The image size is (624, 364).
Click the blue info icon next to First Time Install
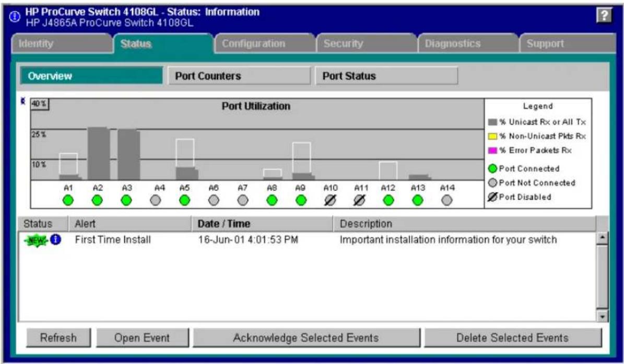tap(56, 239)
